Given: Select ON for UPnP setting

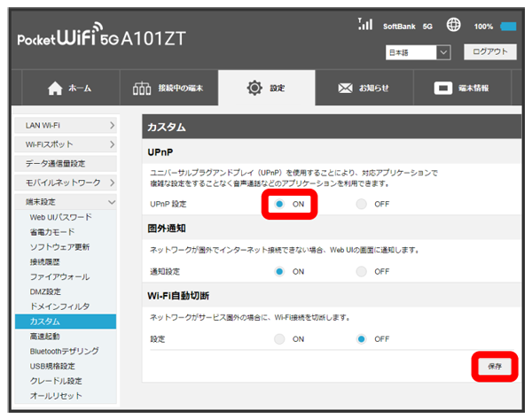Looking at the screenshot, I should [279, 204].
